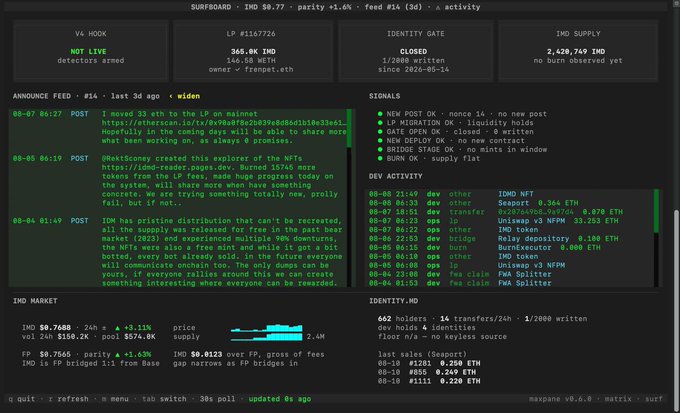The width and height of the screenshot is (680, 413).
Task: Select the 08-04 01:53 FWA Splitter row
Action: click(x=510, y=283)
